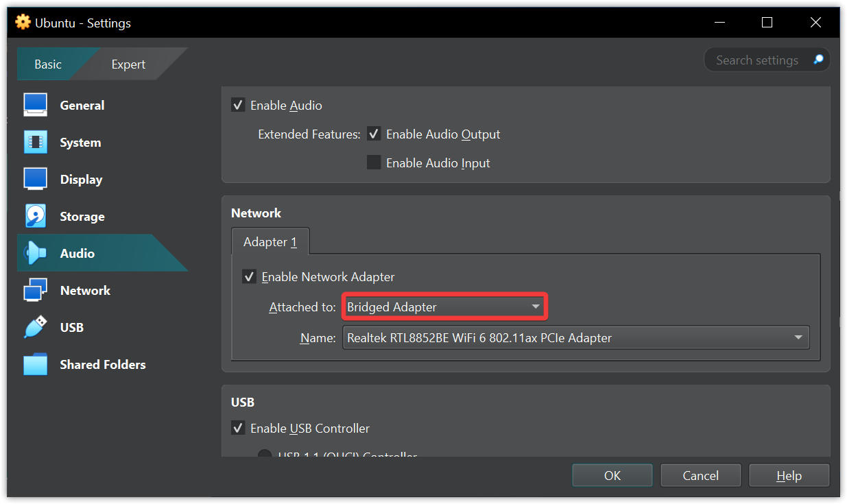Toggle the Enable Audio checkbox
This screenshot has width=847, height=504.
(238, 106)
